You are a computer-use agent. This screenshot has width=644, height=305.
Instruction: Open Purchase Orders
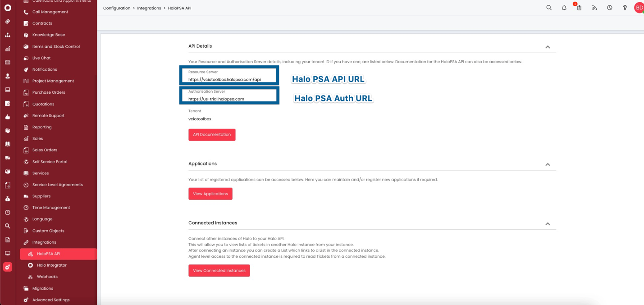(x=49, y=92)
